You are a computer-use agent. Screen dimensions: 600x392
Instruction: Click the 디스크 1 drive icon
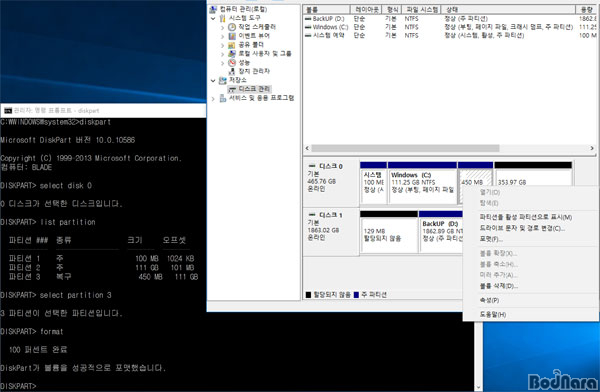pyautogui.click(x=312, y=215)
